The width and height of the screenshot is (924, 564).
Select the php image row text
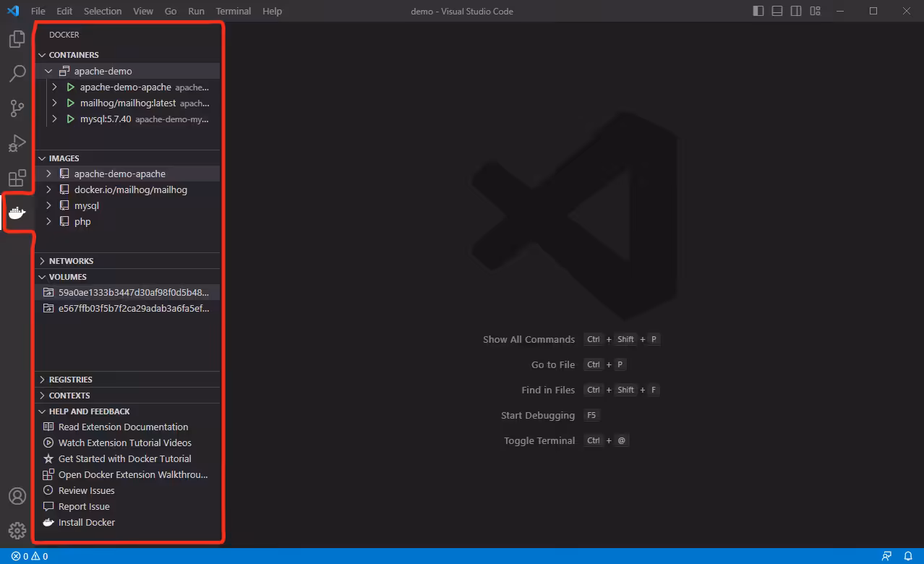[82, 221]
